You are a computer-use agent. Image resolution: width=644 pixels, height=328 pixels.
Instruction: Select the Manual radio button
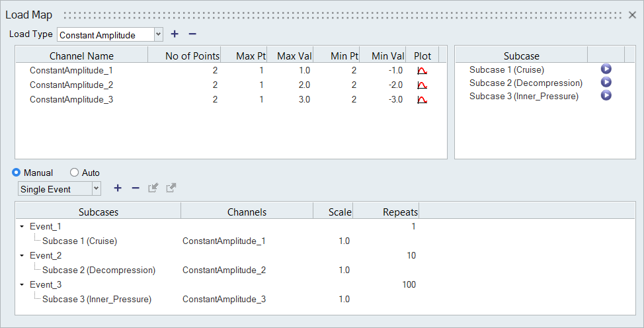[17, 173]
